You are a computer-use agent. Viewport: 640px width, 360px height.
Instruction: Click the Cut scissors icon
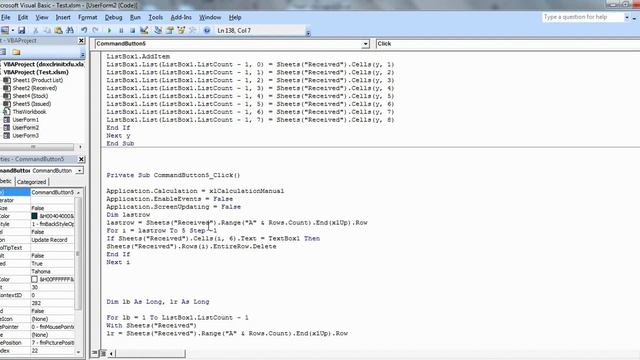36,30
